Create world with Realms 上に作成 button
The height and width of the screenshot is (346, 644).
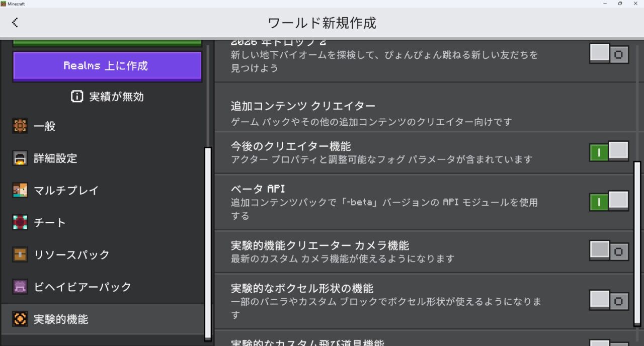(107, 66)
